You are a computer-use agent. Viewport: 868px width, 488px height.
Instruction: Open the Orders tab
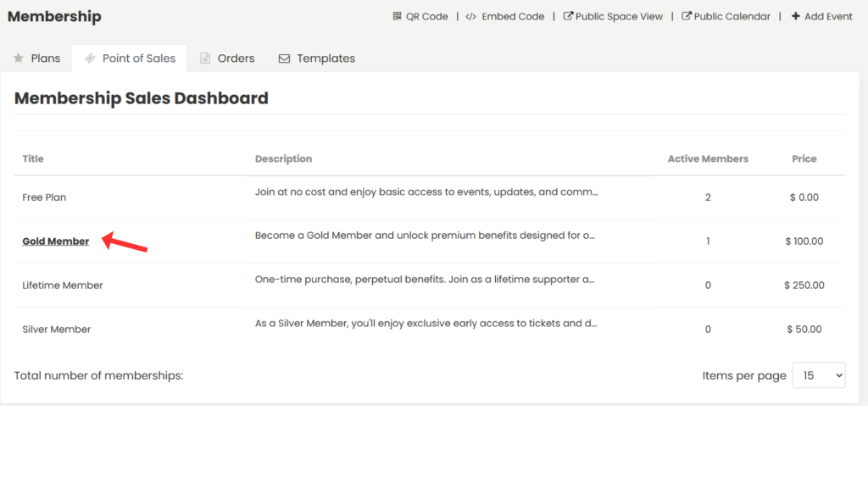227,58
